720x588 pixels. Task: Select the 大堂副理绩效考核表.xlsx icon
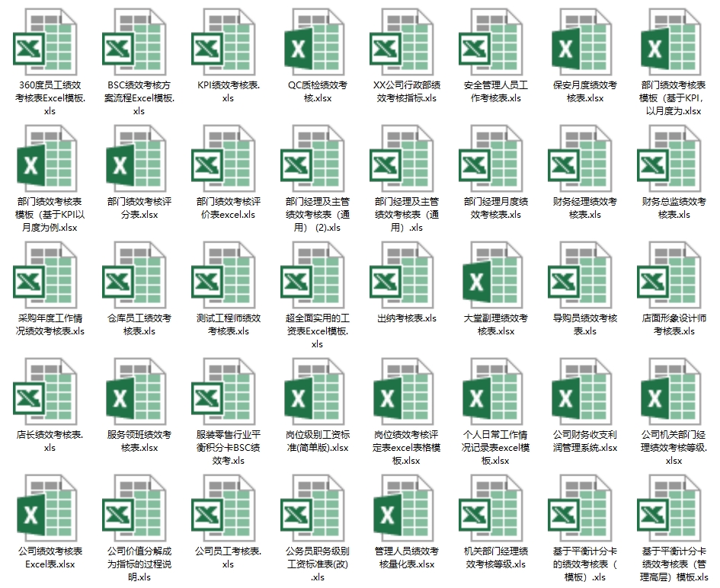pos(491,274)
